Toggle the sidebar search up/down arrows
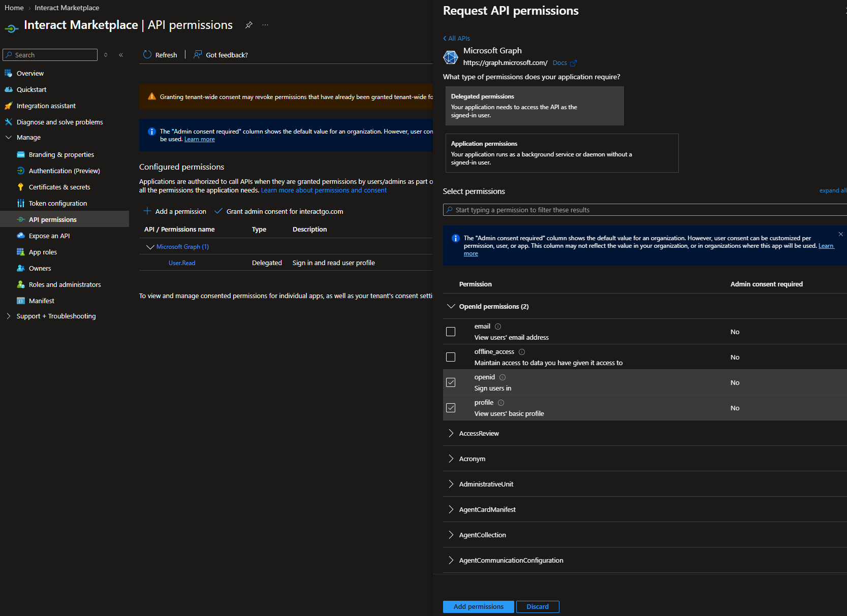The image size is (847, 616). pyautogui.click(x=106, y=55)
